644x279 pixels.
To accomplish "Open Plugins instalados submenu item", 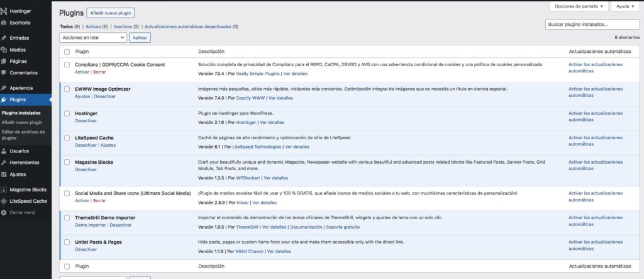I will point(21,113).
